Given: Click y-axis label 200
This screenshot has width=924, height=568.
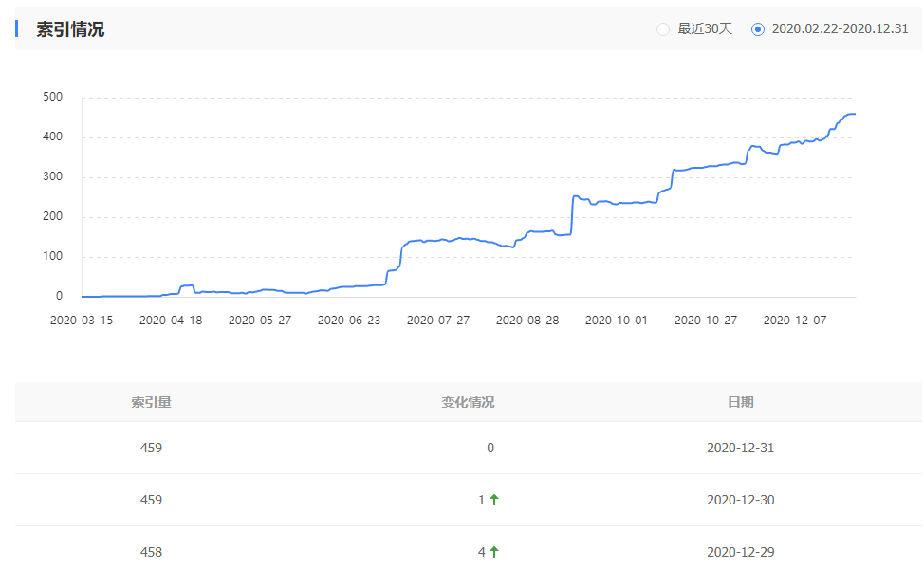Looking at the screenshot, I should (52, 216).
